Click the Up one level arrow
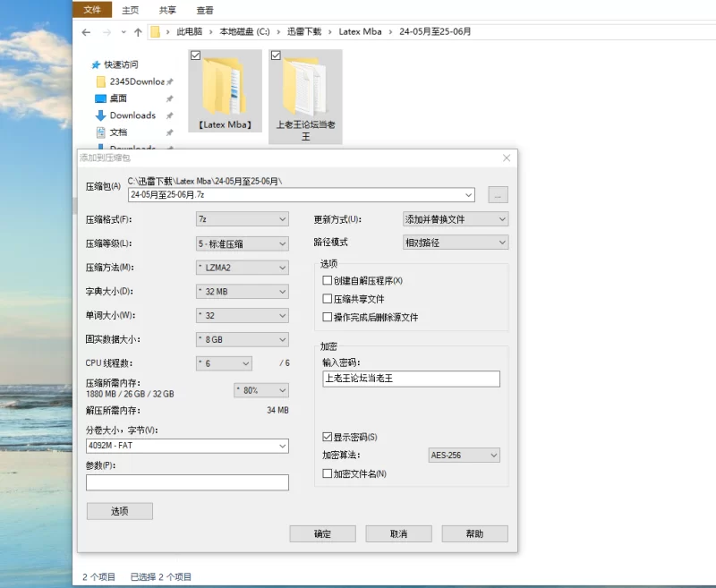The width and height of the screenshot is (716, 588). (138, 32)
